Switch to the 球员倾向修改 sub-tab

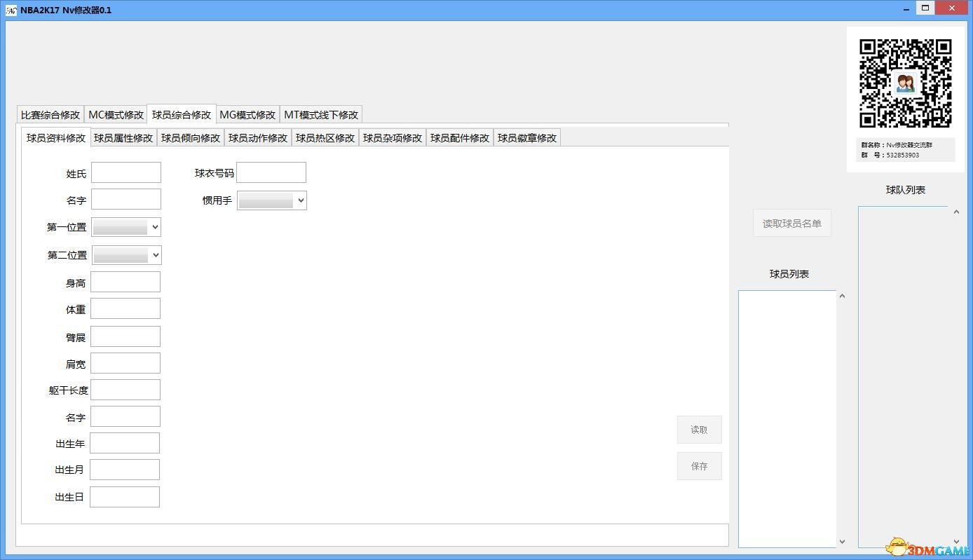[191, 138]
